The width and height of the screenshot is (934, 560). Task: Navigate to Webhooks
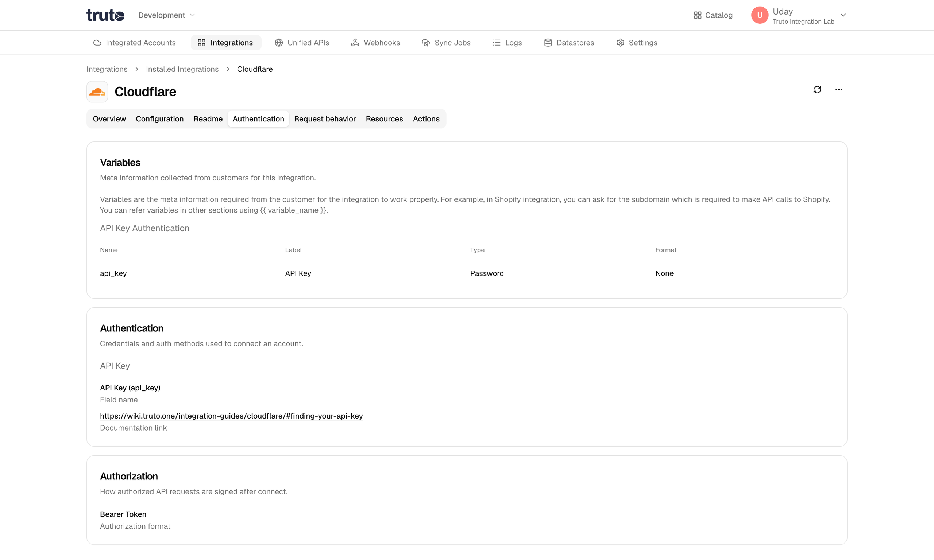point(375,43)
